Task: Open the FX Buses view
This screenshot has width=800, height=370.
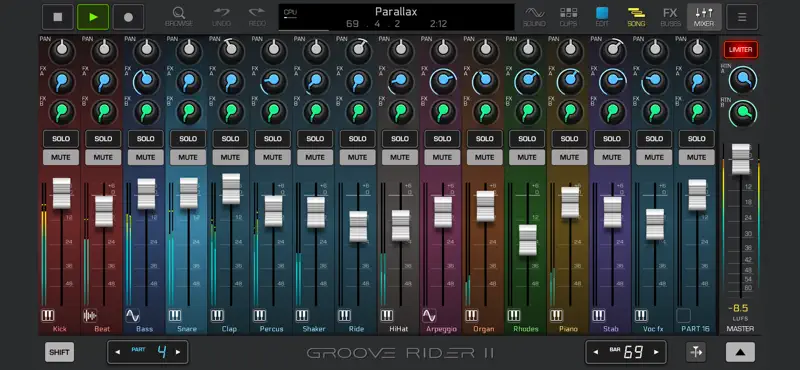Action: 670,17
